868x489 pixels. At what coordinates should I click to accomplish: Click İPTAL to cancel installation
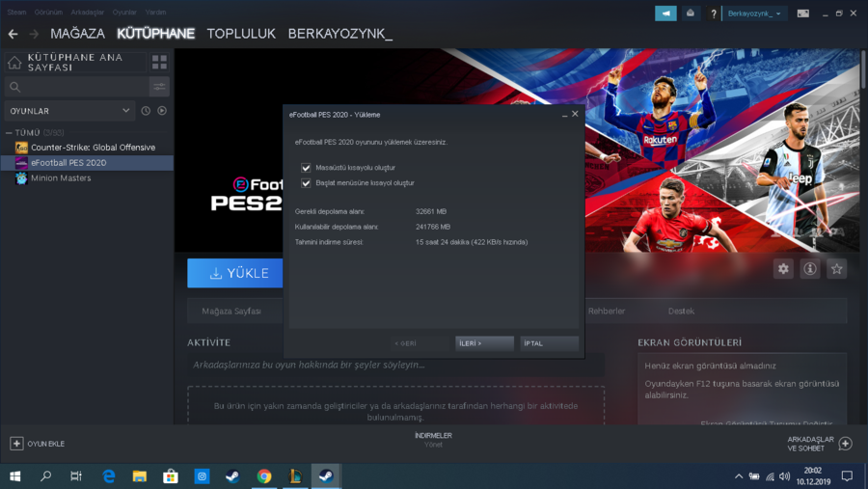point(549,343)
